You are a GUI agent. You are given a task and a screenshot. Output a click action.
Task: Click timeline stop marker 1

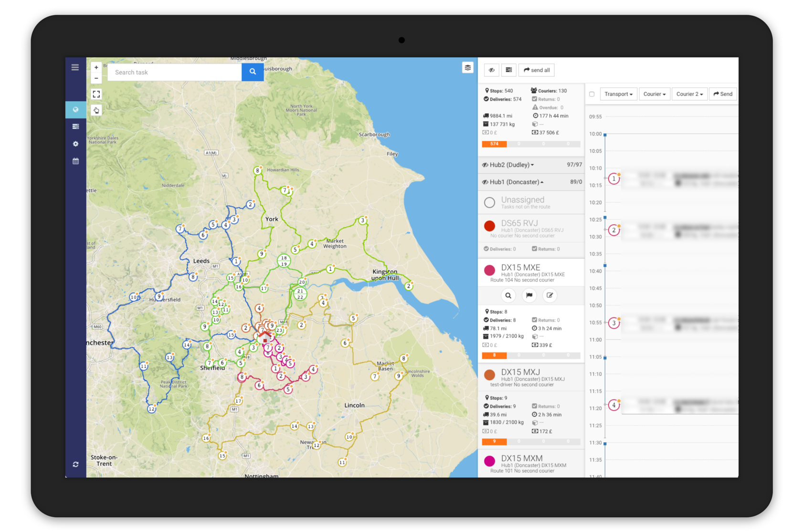614,179
